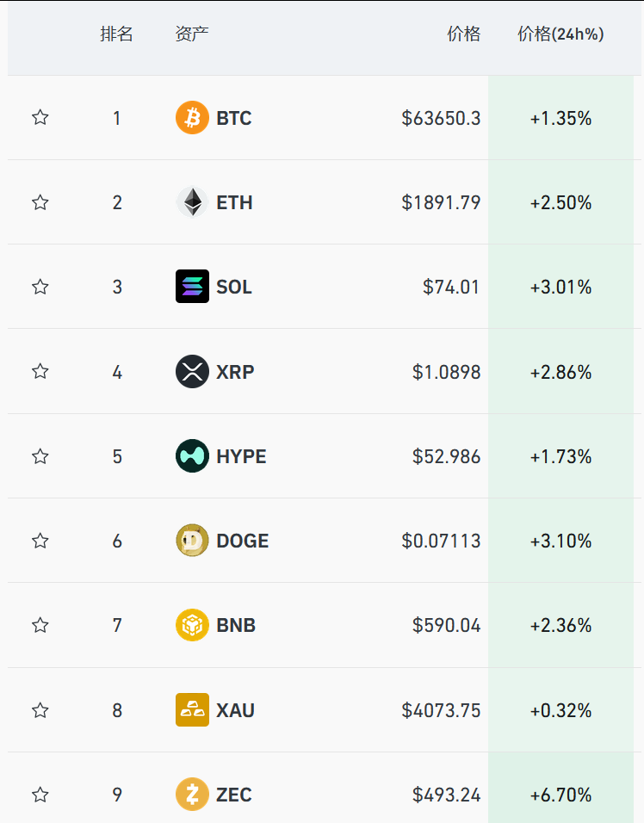The image size is (644, 823).
Task: Sort by the 排名 column header
Action: click(116, 34)
